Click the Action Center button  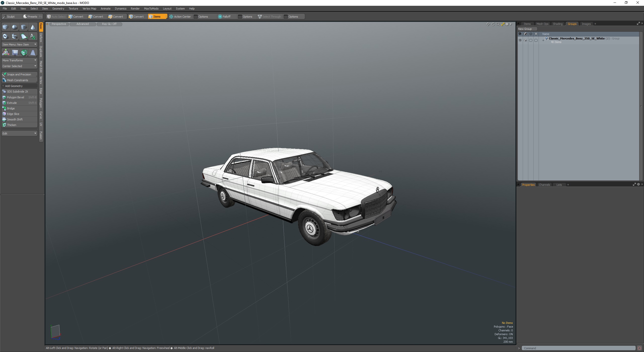[x=182, y=17]
